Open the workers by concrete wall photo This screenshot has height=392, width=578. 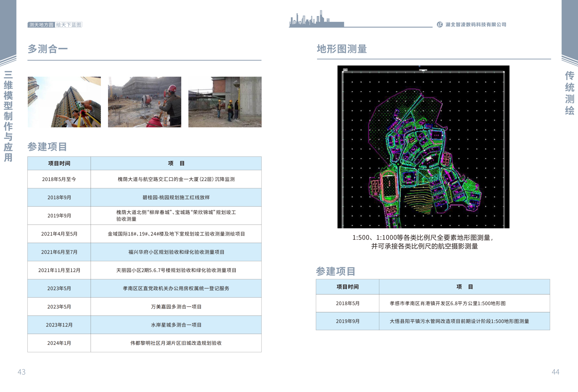tap(225, 102)
